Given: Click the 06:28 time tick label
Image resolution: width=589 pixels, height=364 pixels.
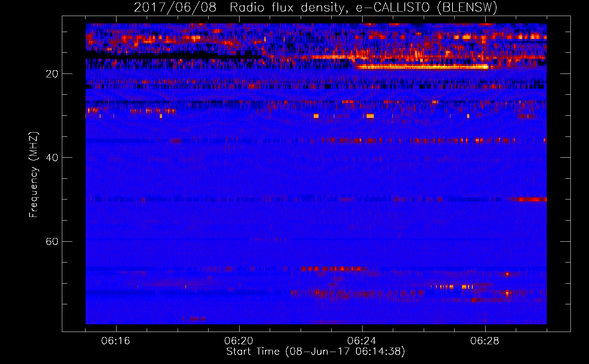Looking at the screenshot, I should click(x=485, y=341).
